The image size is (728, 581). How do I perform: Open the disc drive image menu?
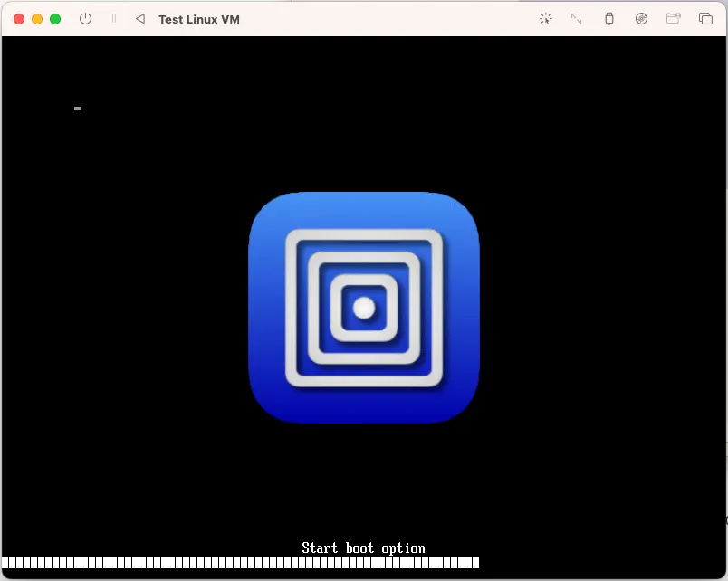(x=641, y=19)
